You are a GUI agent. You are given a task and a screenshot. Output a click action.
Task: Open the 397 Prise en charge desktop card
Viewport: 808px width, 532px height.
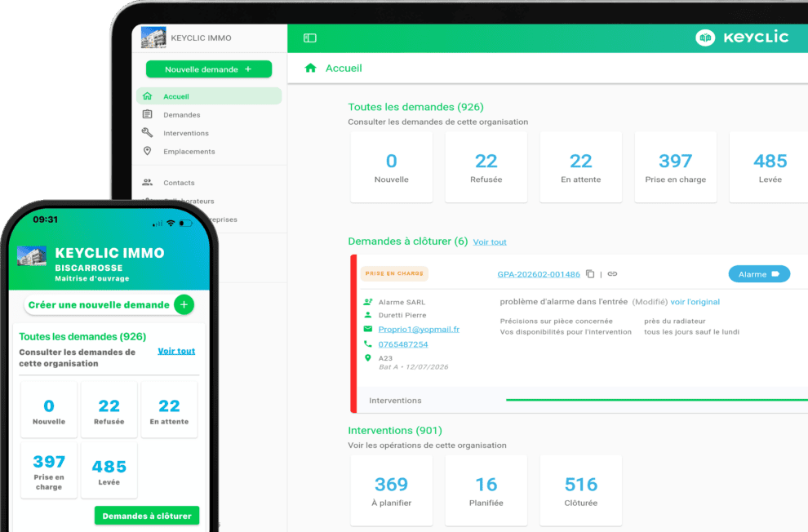coord(676,167)
